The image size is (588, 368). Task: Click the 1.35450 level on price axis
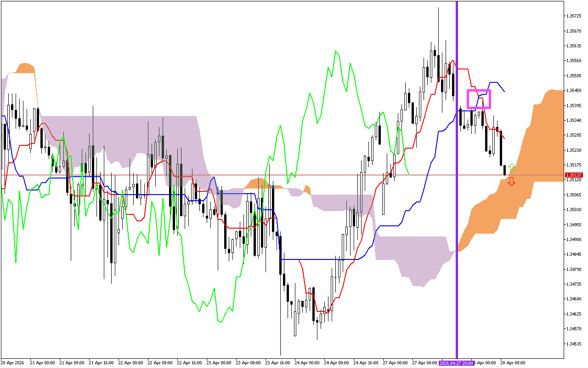point(573,90)
